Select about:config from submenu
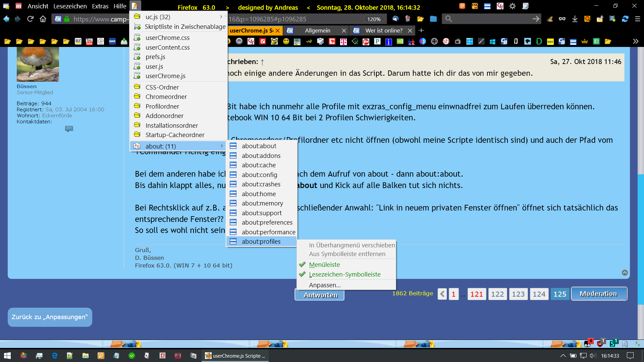The width and height of the screenshot is (644, 362). tap(259, 175)
